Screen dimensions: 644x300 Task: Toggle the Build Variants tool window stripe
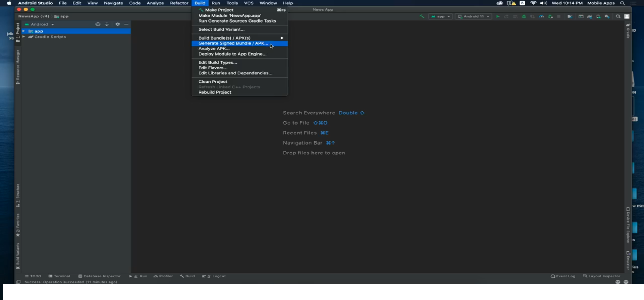pos(18,256)
